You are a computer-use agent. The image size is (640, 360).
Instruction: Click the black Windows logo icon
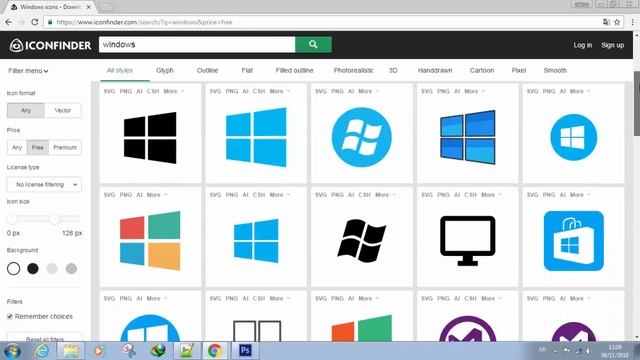click(x=150, y=138)
